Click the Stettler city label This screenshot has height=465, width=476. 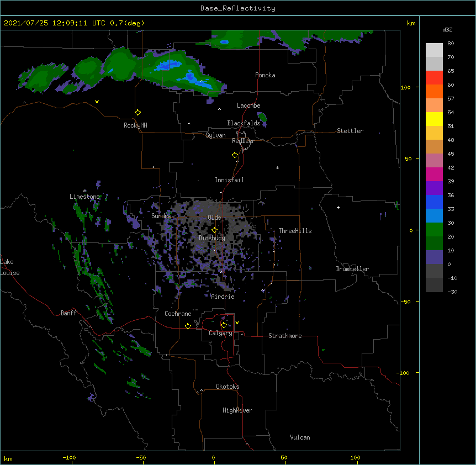pyautogui.click(x=350, y=131)
